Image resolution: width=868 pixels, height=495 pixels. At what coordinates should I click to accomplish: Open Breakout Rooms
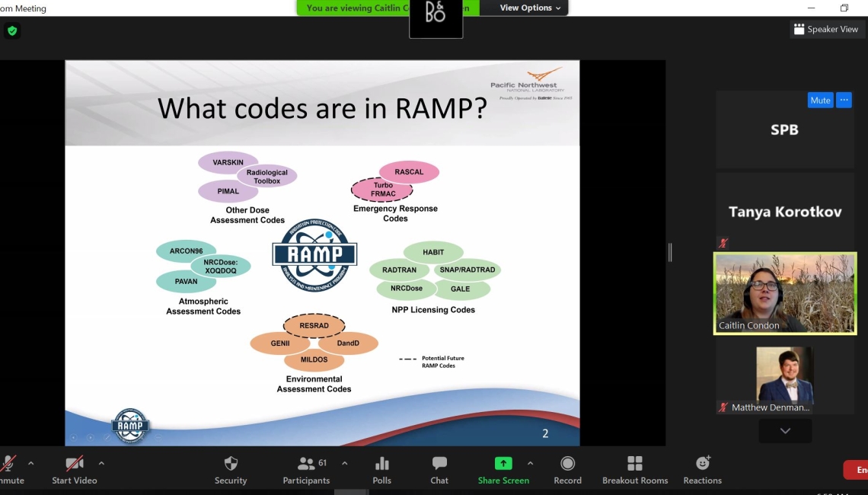[634, 469]
